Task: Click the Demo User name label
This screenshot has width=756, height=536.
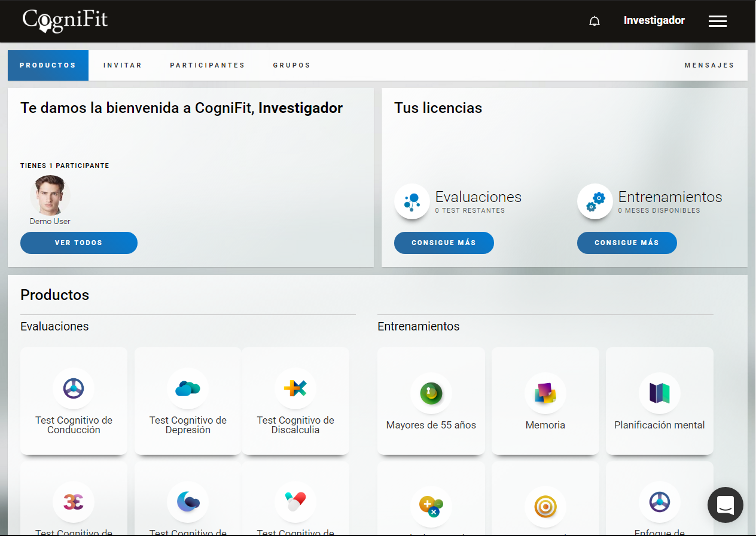Action: click(x=50, y=221)
